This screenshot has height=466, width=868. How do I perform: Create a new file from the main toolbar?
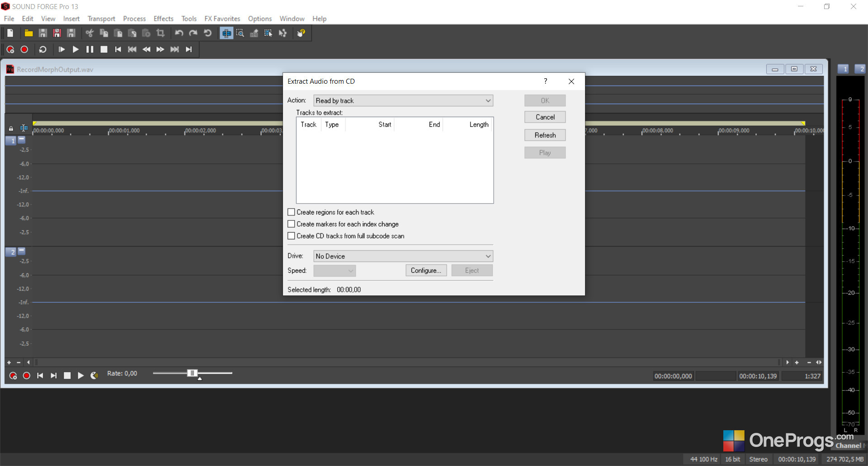pos(10,33)
